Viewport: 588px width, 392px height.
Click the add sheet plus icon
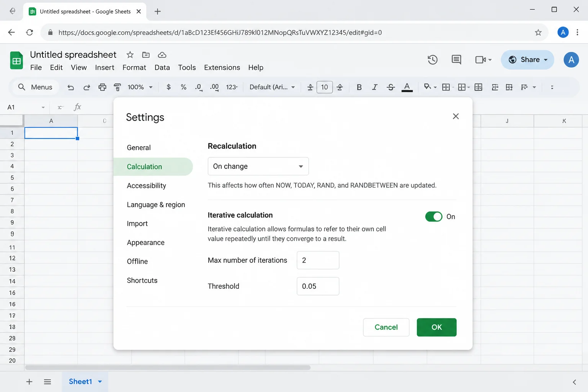click(29, 382)
